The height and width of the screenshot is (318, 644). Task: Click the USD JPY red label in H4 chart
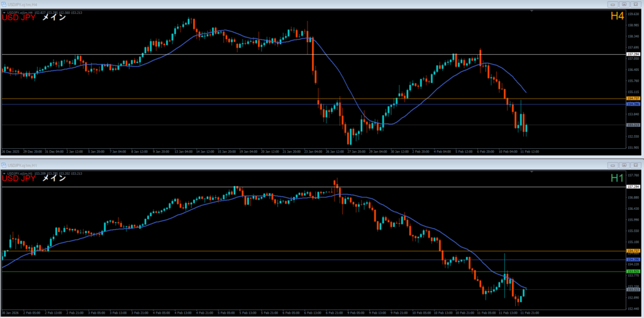[19, 18]
